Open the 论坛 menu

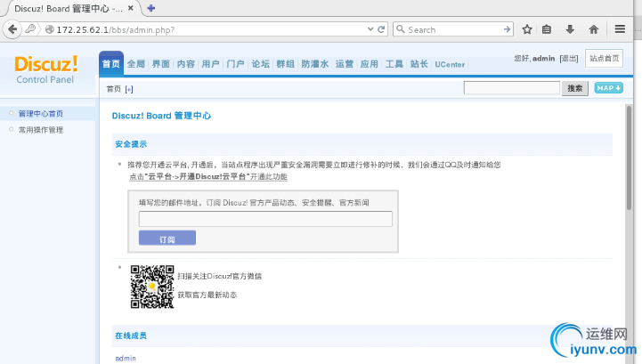(260, 64)
